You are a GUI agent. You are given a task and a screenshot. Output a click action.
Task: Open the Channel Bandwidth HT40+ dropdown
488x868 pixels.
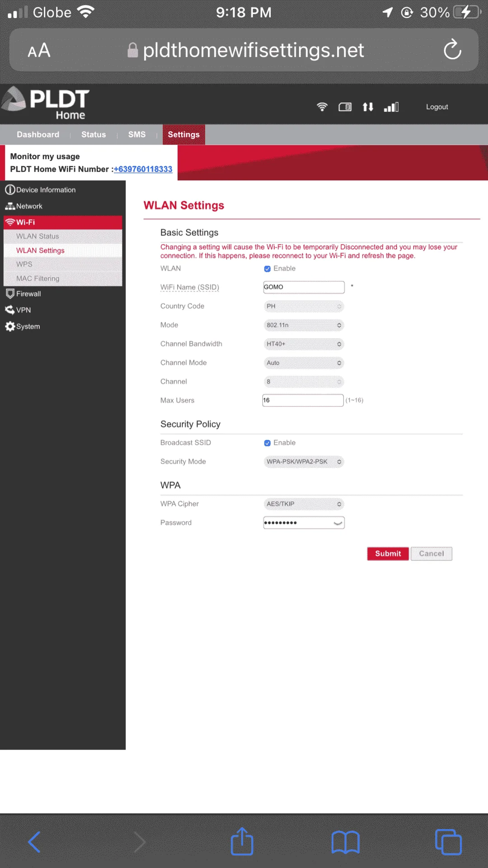point(304,344)
